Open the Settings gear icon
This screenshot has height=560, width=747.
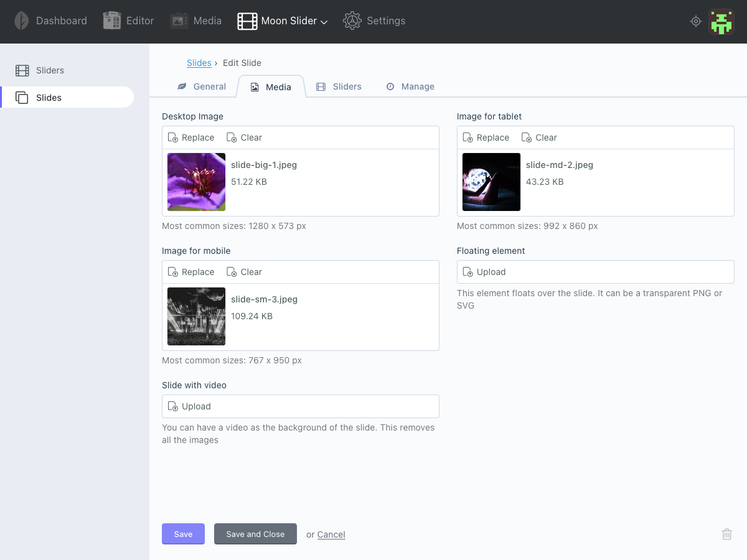click(x=352, y=21)
